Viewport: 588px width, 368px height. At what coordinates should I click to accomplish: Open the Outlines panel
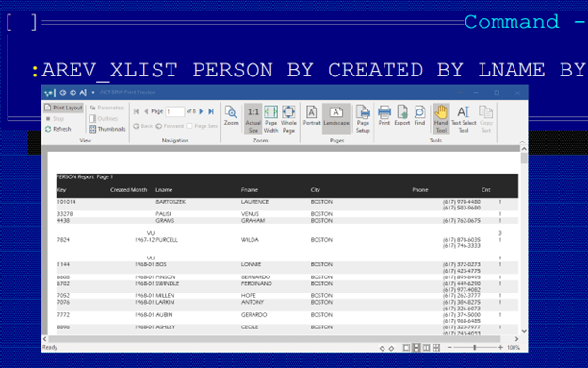[104, 119]
